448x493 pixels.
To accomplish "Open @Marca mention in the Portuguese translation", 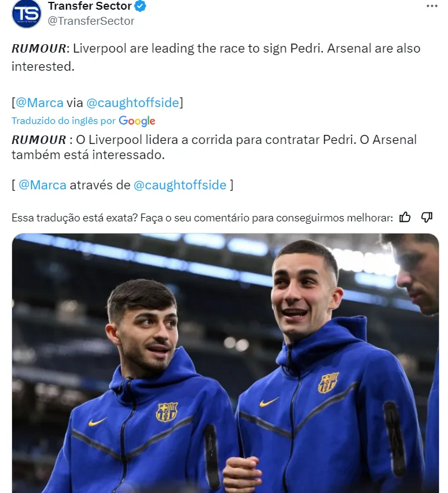I will (x=42, y=185).
